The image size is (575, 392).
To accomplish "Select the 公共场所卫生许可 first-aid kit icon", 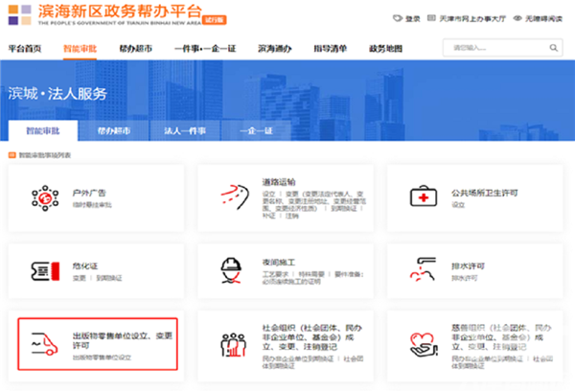I will (424, 196).
